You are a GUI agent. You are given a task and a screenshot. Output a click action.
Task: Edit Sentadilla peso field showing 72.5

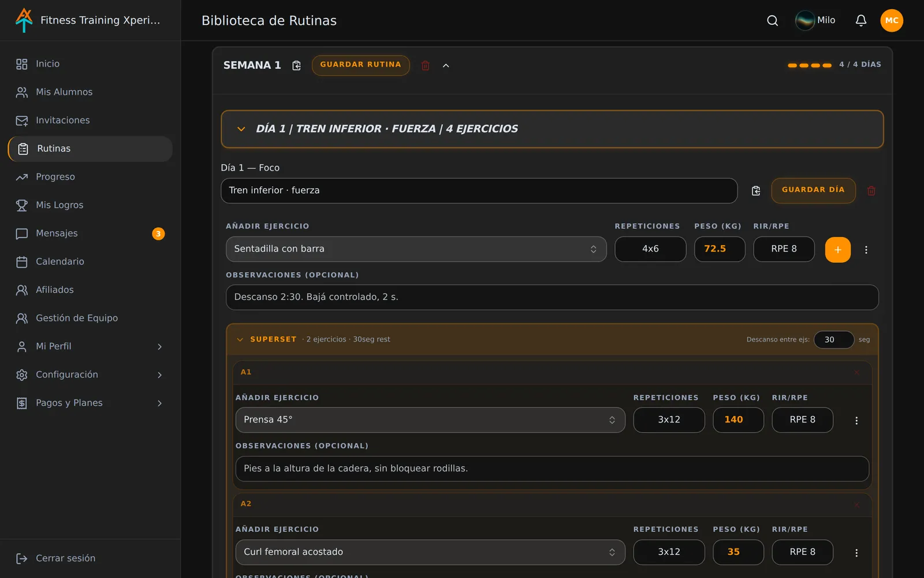click(720, 249)
